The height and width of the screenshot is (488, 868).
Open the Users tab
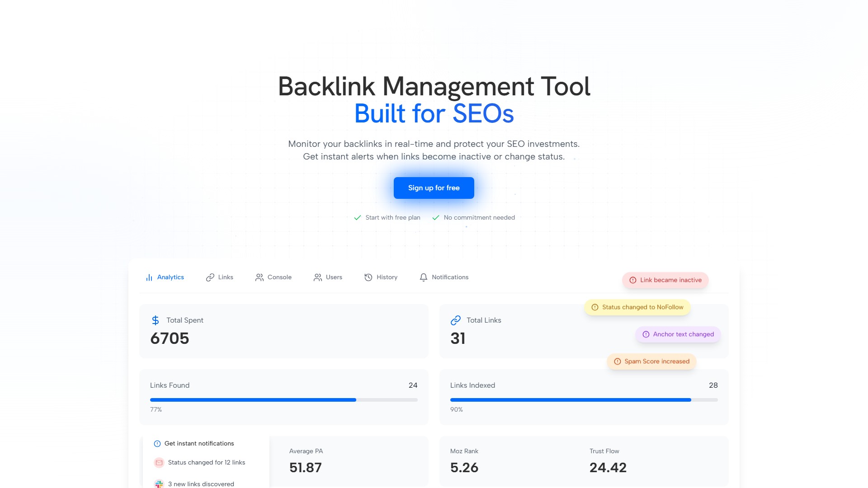334,277
